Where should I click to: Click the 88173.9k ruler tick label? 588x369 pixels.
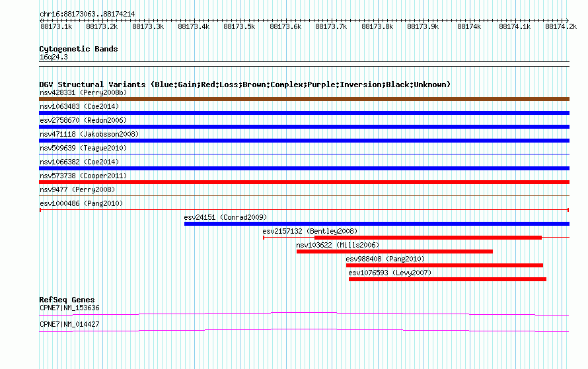[x=423, y=26]
